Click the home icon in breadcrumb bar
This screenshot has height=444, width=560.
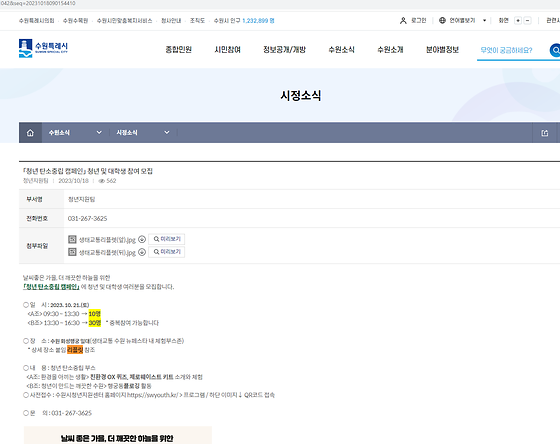coord(30,133)
